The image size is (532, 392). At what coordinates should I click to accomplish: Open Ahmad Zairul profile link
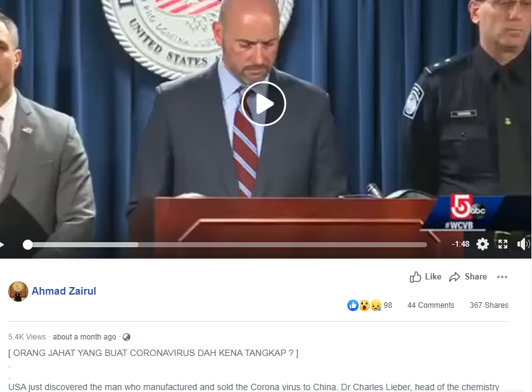(64, 291)
